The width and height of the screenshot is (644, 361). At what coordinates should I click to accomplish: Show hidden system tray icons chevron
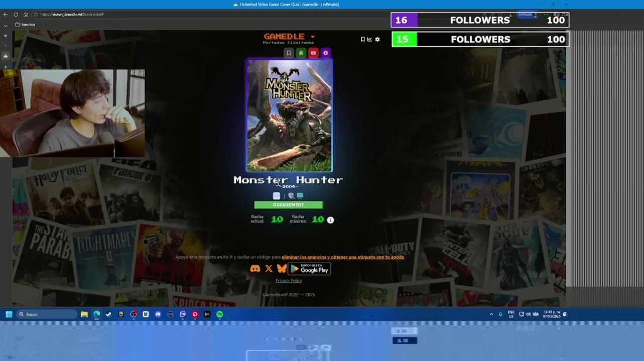[x=491, y=314]
